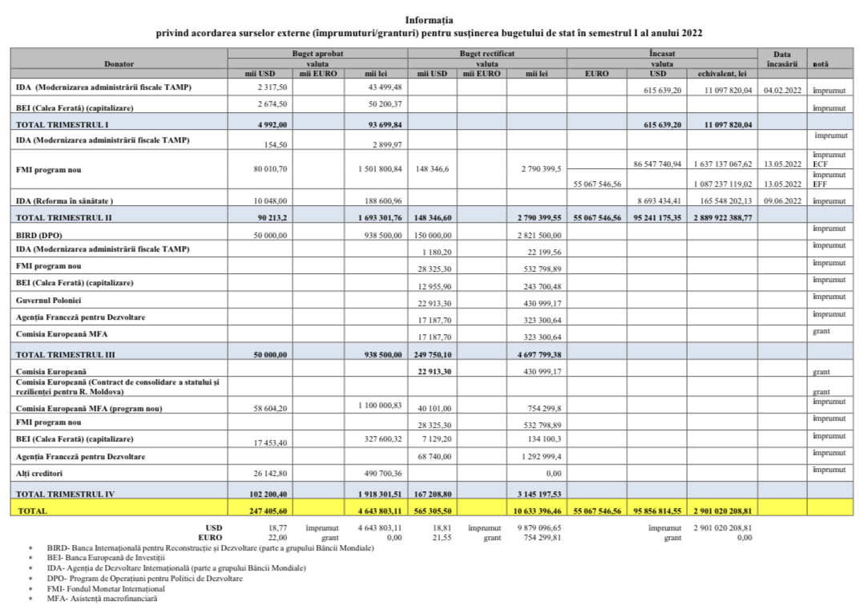868x609 pixels.
Task: Click the date cell 04.02.2022
Action: (782, 91)
